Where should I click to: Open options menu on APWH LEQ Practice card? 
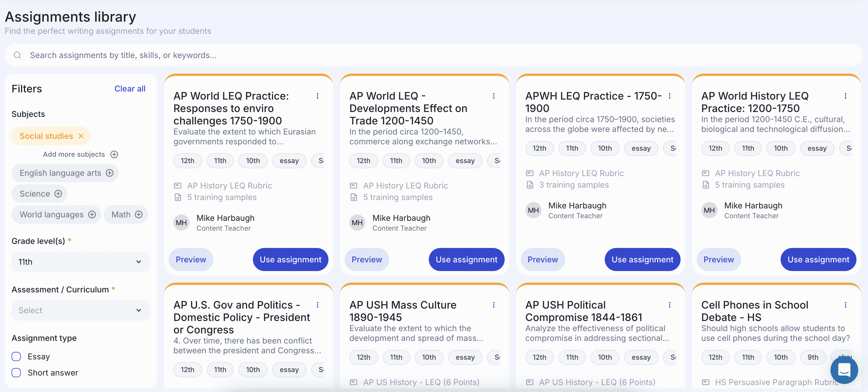click(670, 96)
